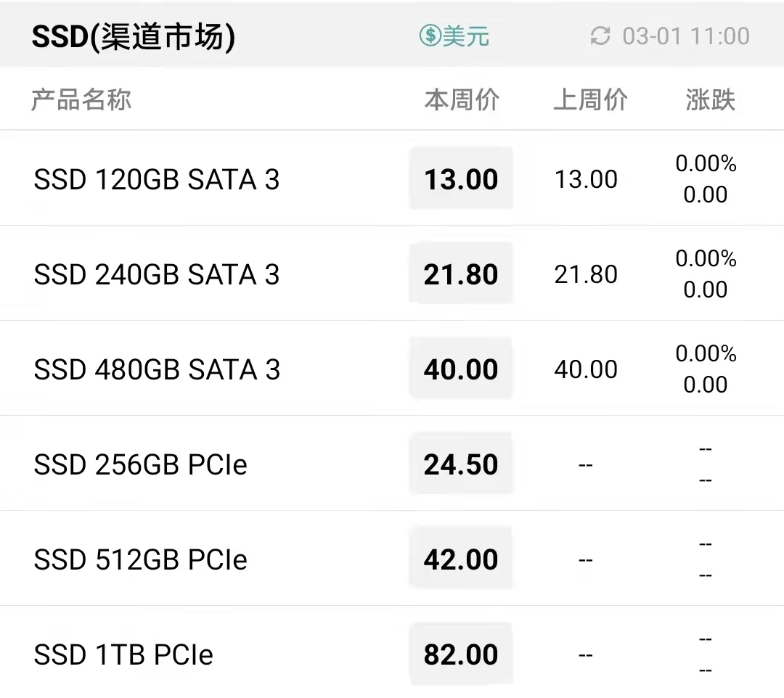The height and width of the screenshot is (698, 784).
Task: Click the SSD(渠道市场) section title
Action: (133, 36)
